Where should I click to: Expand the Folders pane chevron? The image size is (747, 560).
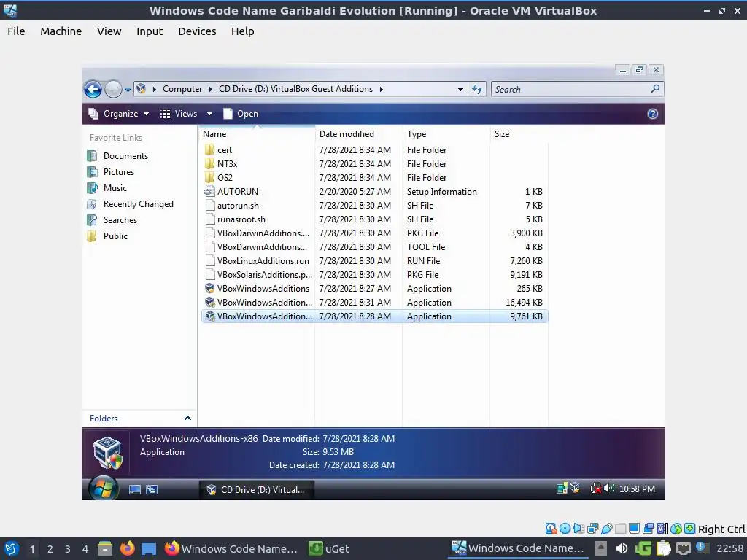coord(187,418)
